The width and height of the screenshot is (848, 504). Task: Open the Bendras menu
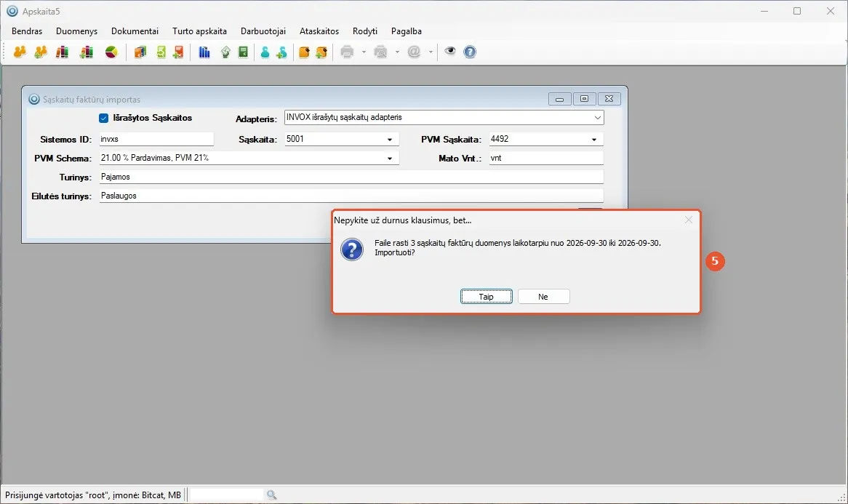[27, 31]
